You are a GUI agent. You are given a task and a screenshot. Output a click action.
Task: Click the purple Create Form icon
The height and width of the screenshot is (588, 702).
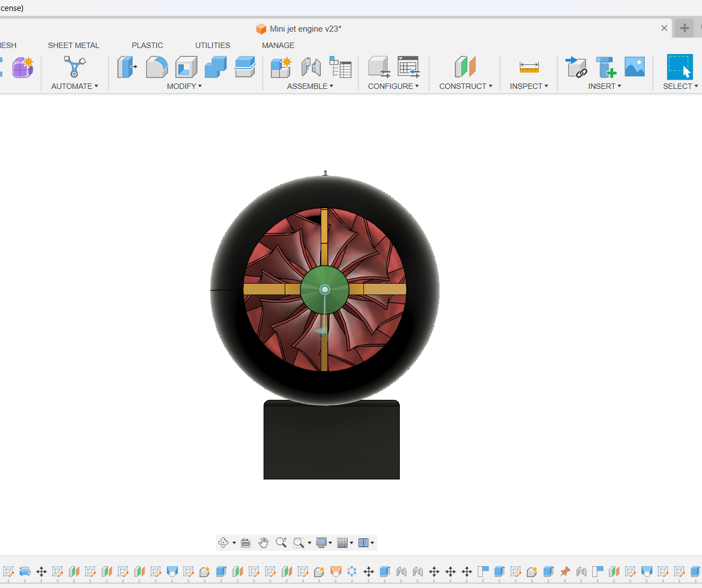click(23, 67)
